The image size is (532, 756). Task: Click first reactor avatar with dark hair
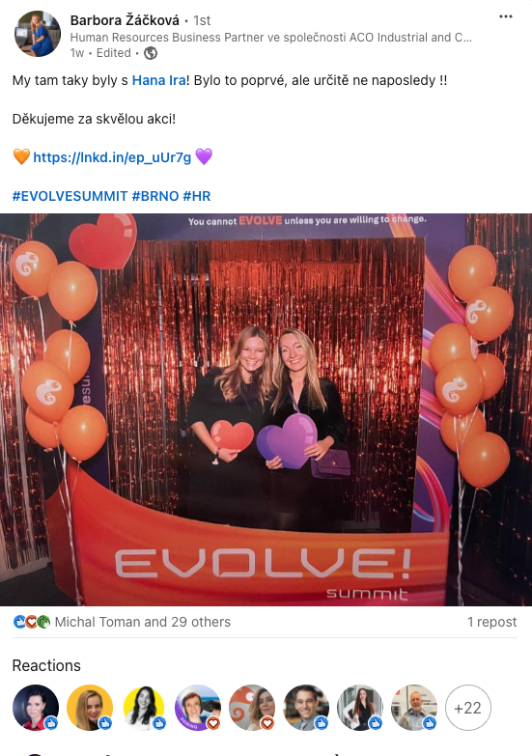pos(36,708)
